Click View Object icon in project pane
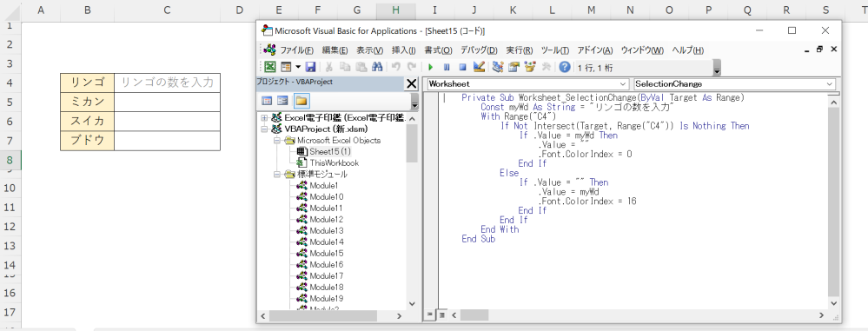868x331 pixels. [283, 101]
